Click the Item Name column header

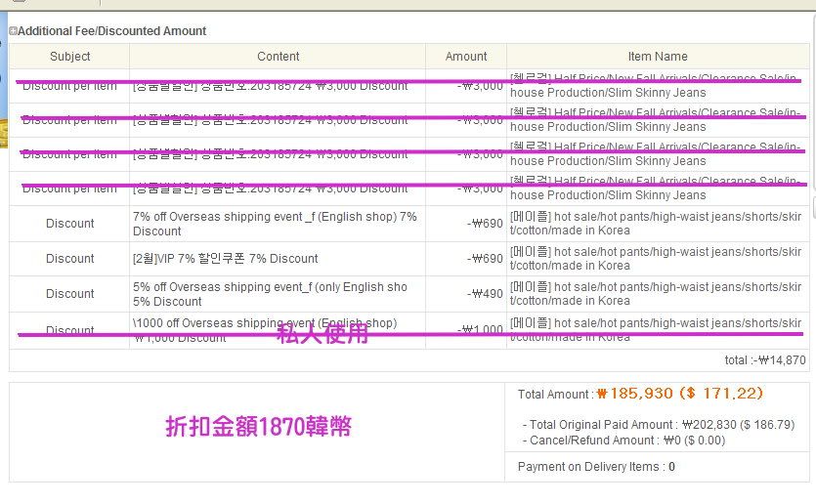coord(658,57)
